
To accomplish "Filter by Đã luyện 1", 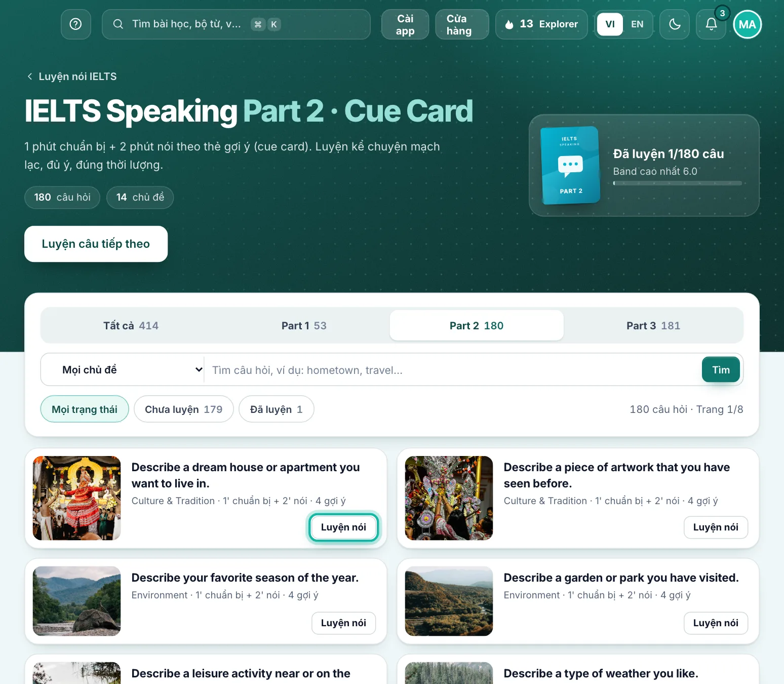I will (277, 409).
